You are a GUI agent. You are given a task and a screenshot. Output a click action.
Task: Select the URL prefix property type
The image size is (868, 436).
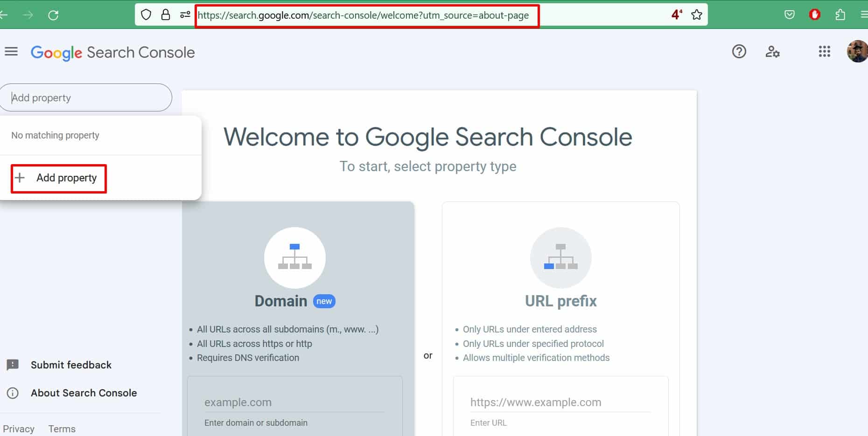560,301
